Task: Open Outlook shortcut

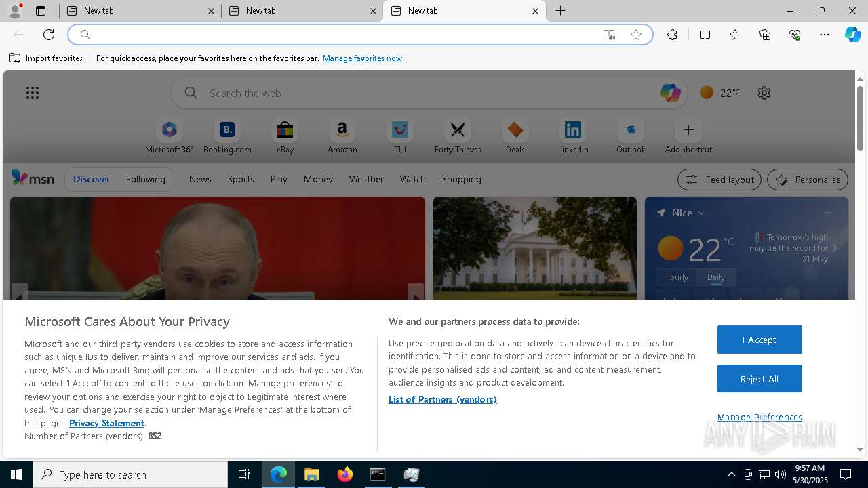Action: (x=631, y=136)
